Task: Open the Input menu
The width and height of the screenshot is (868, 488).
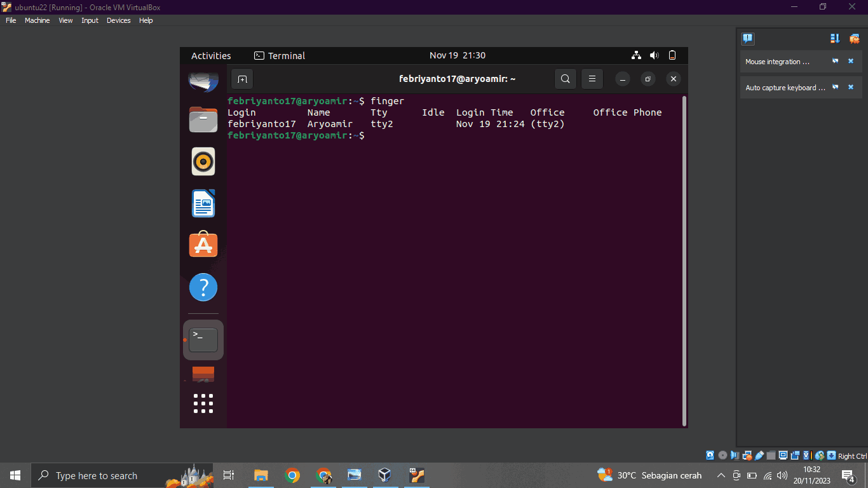Action: pyautogui.click(x=90, y=20)
